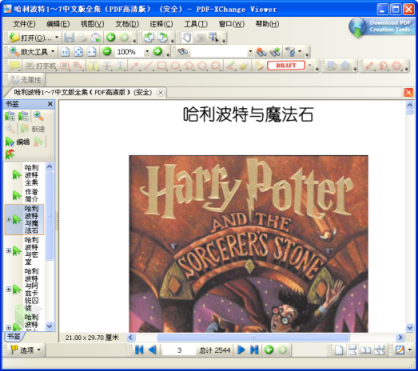
Task: Open the dropdown arrow beside 打开
Action: coord(56,38)
